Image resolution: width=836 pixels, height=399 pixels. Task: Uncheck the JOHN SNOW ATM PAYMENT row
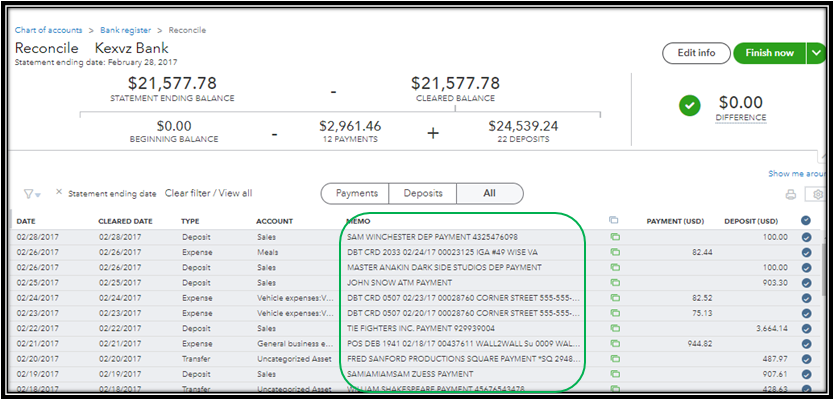806,283
